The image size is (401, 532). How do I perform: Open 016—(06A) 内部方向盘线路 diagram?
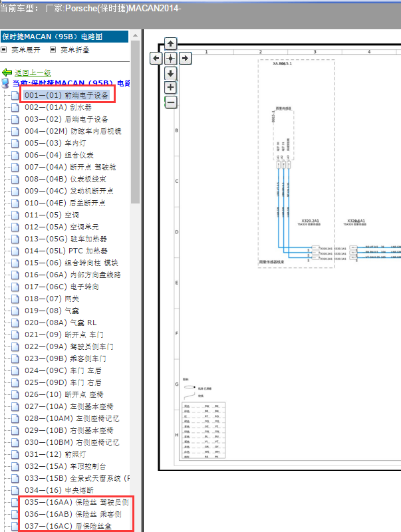pos(72,275)
